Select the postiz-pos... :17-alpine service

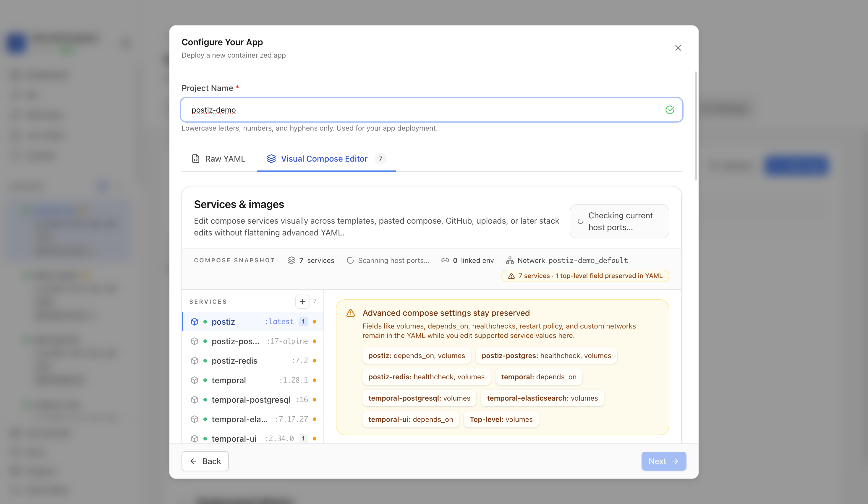tap(253, 341)
